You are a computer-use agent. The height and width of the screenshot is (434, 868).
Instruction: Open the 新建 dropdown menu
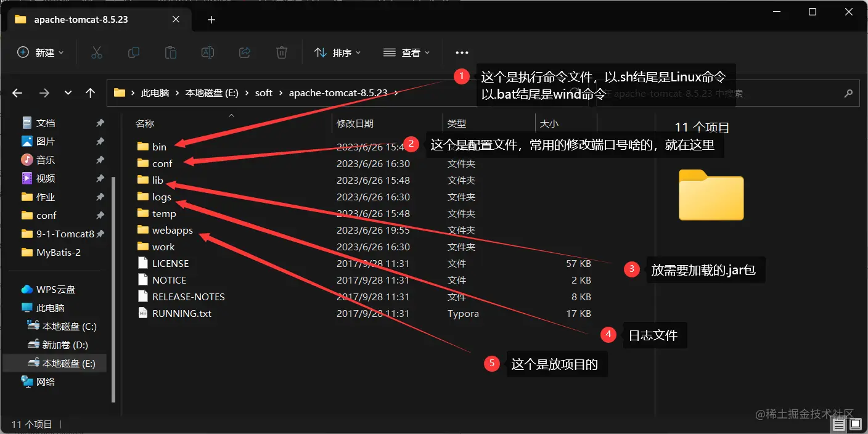pos(40,52)
